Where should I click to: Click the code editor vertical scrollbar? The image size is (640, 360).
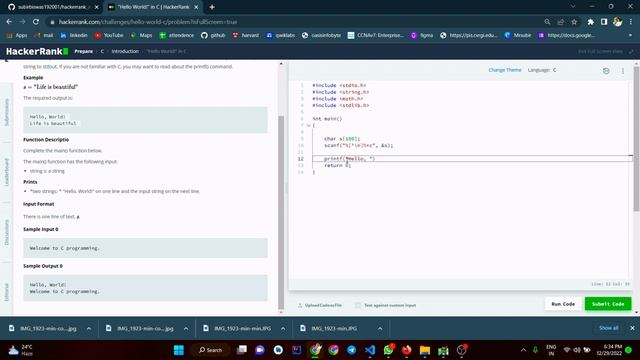pos(636,139)
